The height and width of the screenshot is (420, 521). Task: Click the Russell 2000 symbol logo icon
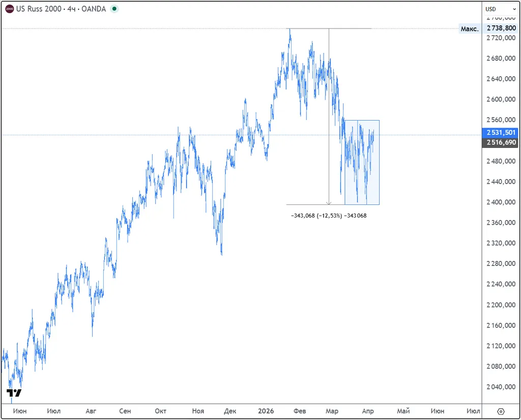pyautogui.click(x=9, y=9)
